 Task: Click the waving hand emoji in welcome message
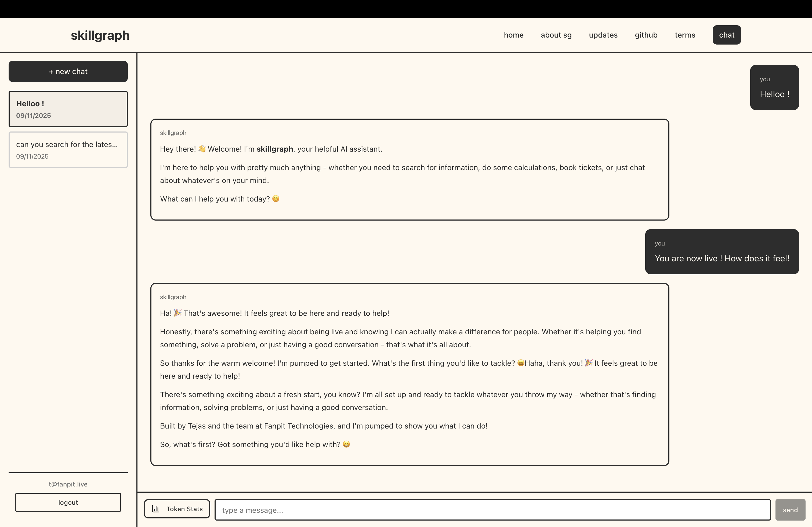click(201, 149)
